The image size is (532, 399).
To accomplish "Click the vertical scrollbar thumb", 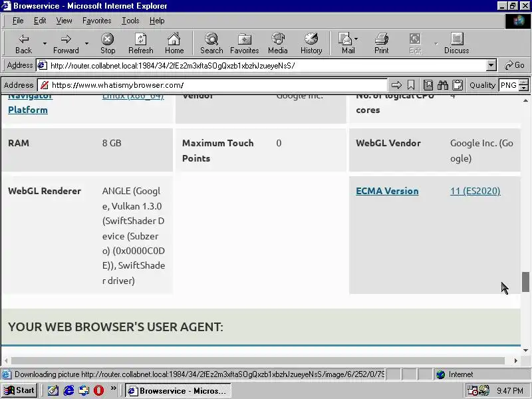I will click(x=525, y=281).
